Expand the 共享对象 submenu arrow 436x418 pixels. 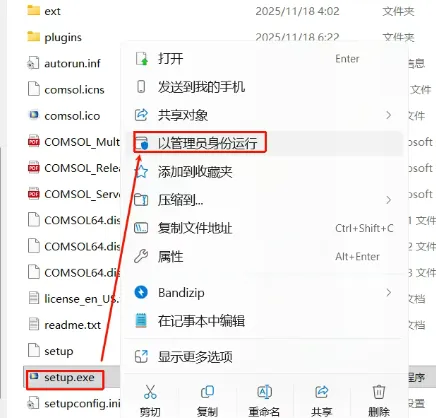click(388, 115)
